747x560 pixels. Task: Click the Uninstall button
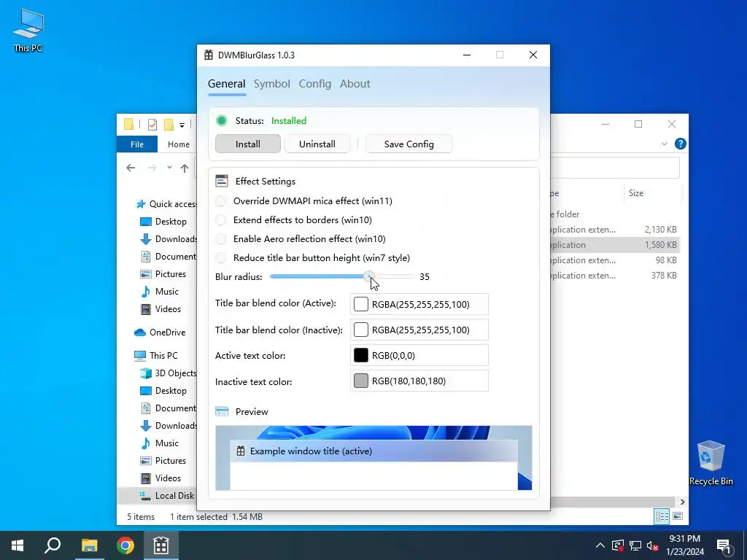317,144
